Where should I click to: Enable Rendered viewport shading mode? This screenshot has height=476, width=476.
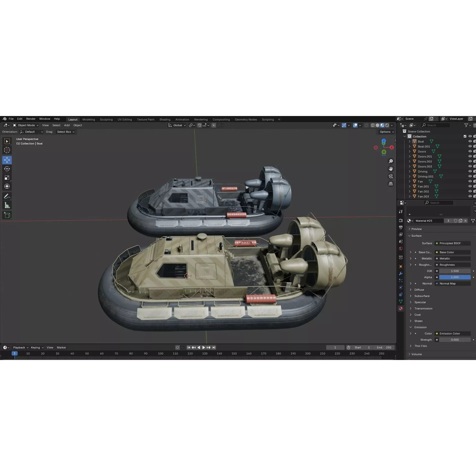(387, 125)
